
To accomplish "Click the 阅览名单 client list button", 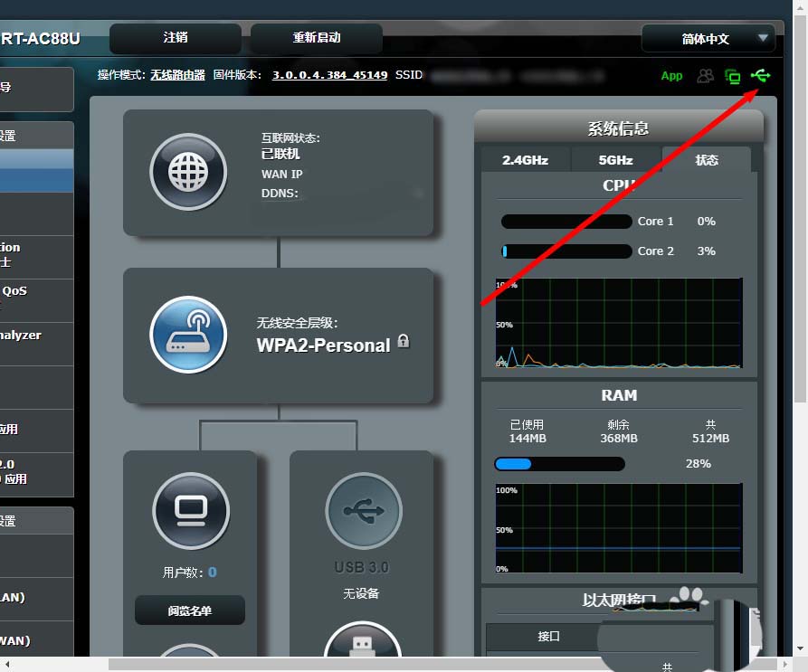I will (x=190, y=610).
